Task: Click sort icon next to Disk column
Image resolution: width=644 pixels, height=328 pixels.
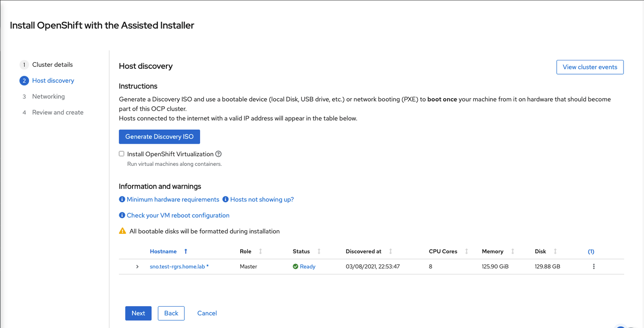Action: tap(555, 251)
